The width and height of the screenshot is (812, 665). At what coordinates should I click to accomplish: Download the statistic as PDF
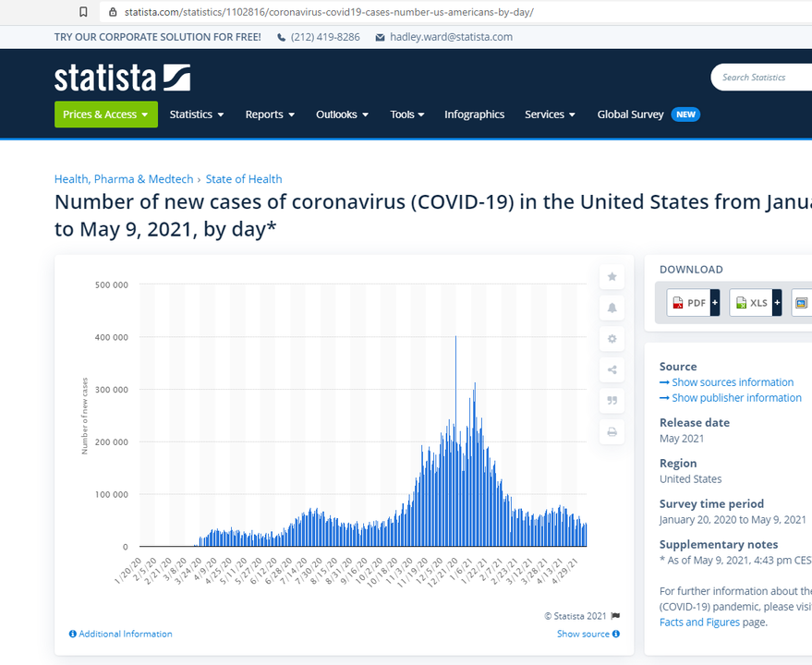pos(687,302)
